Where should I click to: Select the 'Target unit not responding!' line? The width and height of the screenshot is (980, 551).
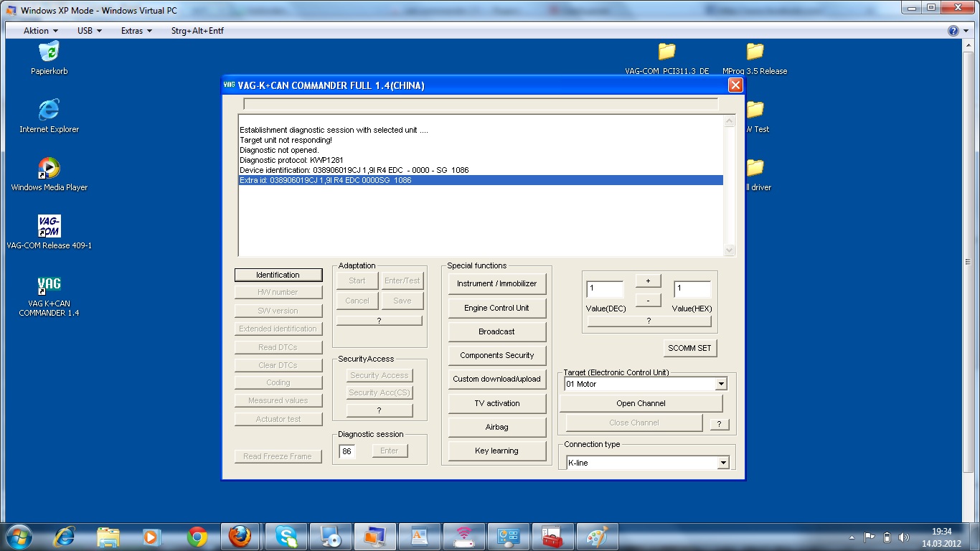(286, 140)
